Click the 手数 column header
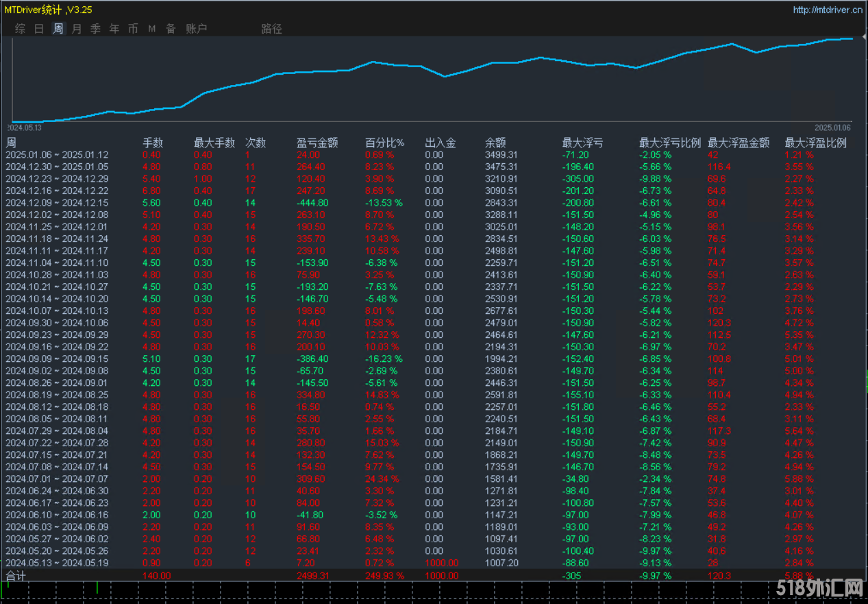Viewport: 868px width, 604px height. 153,143
